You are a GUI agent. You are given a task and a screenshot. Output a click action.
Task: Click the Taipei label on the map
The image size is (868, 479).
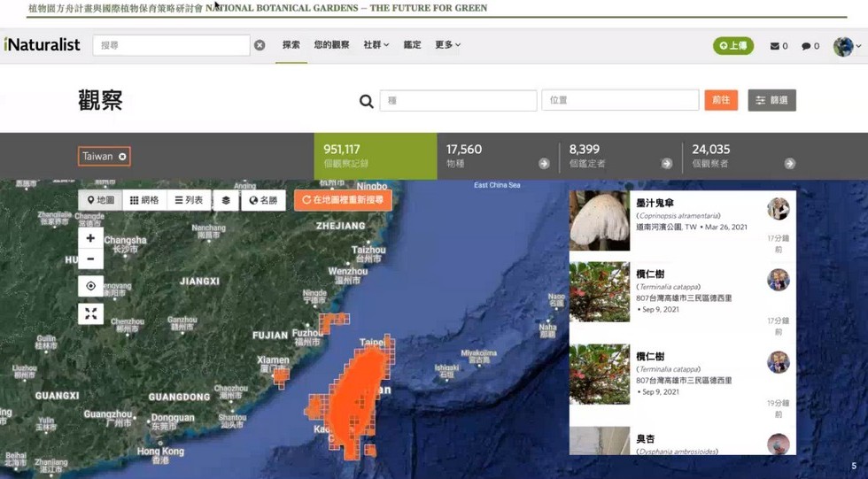pyautogui.click(x=371, y=343)
